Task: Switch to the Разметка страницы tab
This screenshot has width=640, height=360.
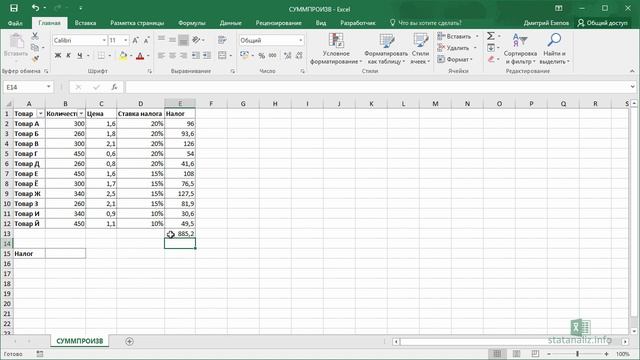Action: [x=137, y=23]
